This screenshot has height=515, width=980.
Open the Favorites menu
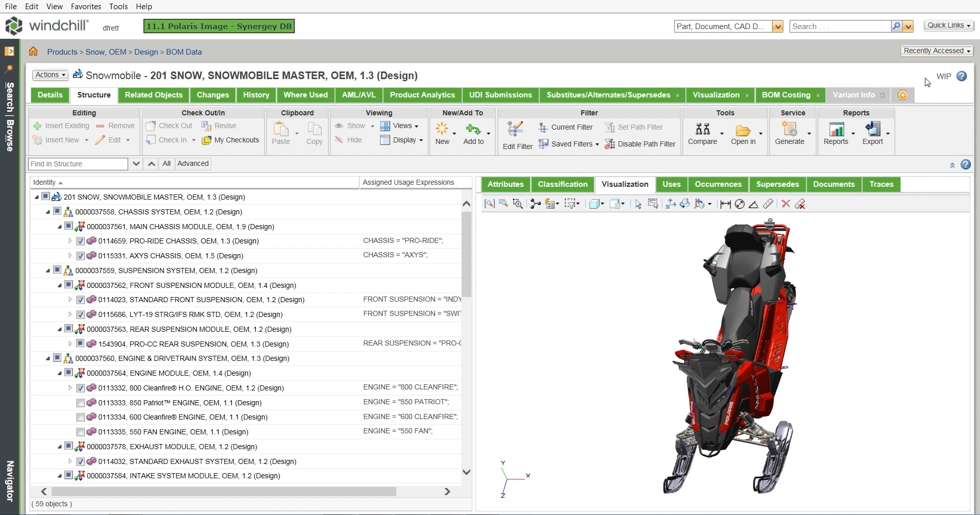click(86, 6)
